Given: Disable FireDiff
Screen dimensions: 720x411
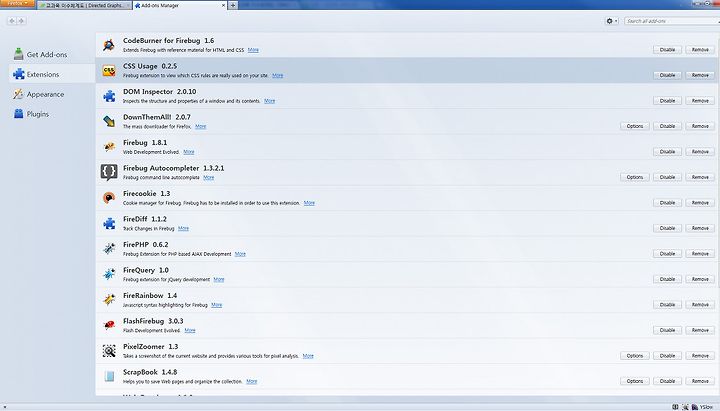Looking at the screenshot, I should pos(667,228).
